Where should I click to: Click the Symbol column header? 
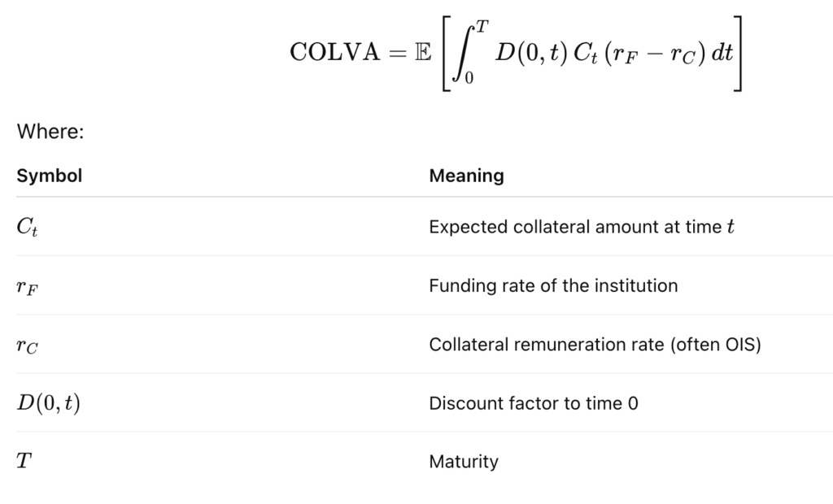49,175
